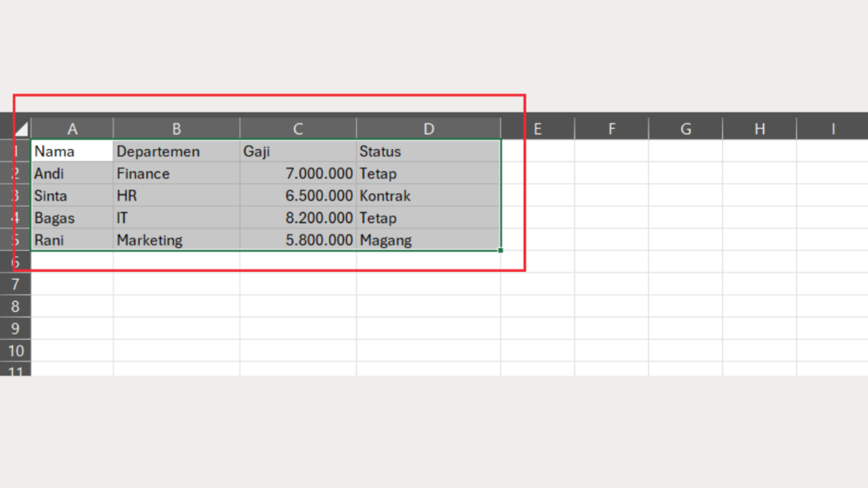The height and width of the screenshot is (488, 868).
Task: Select column F header
Action: click(x=611, y=129)
